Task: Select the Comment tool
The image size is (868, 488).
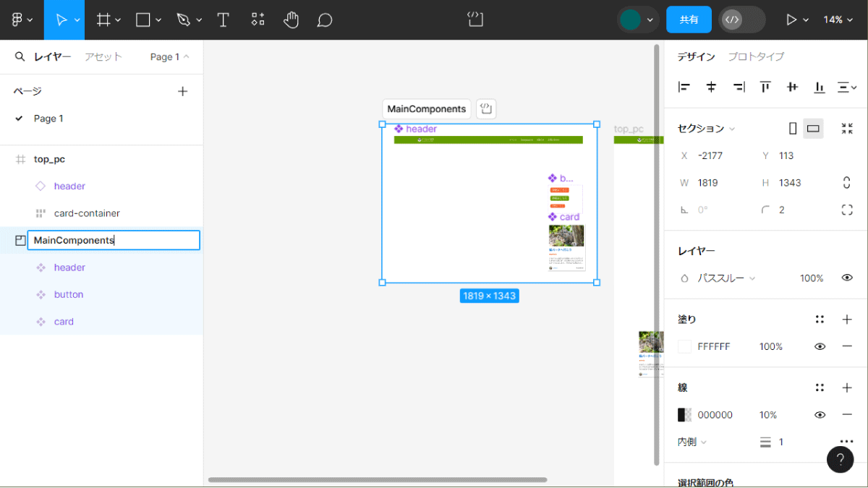Action: pos(325,20)
